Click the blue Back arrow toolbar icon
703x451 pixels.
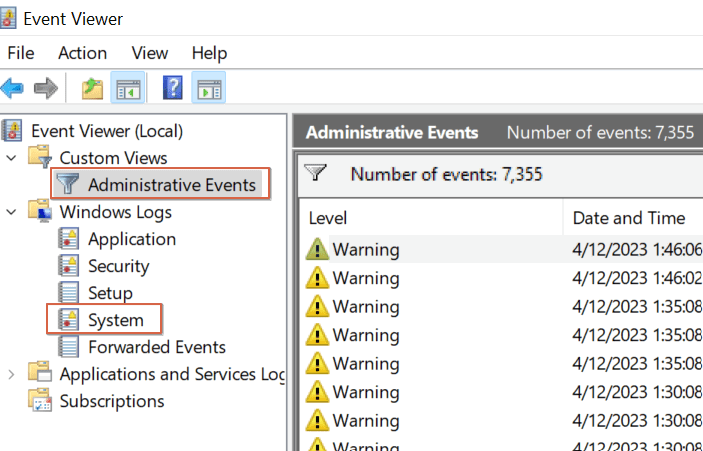12,88
